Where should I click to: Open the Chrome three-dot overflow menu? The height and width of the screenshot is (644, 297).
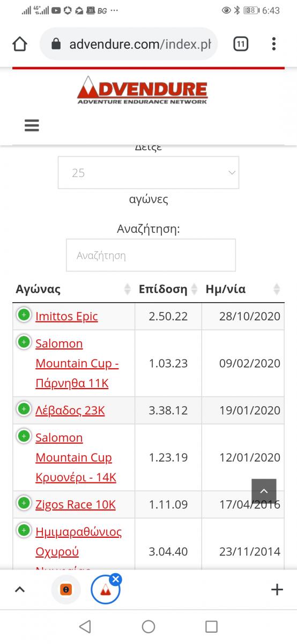click(x=274, y=44)
